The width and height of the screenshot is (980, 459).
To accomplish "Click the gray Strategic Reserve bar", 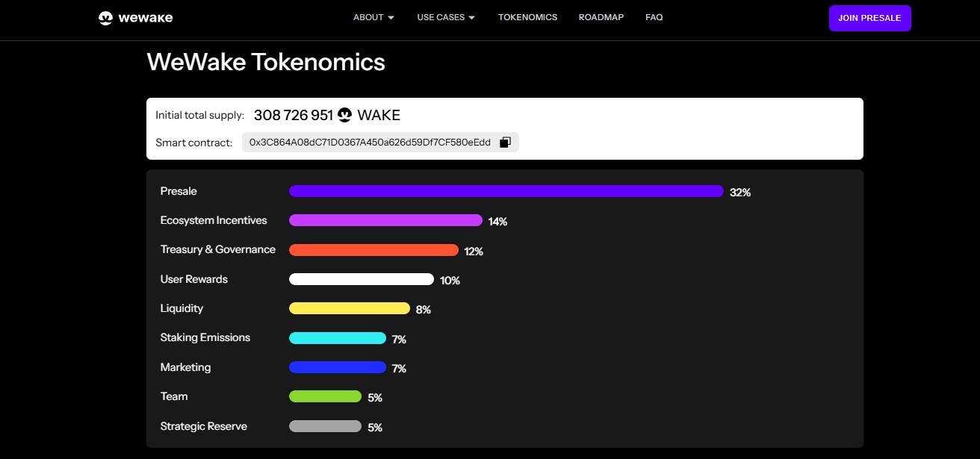I will pyautogui.click(x=324, y=425).
